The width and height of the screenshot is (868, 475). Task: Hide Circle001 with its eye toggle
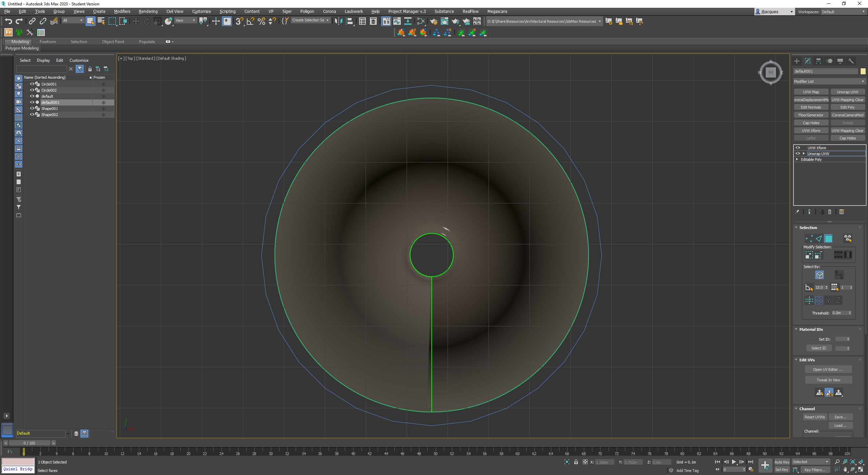[x=32, y=84]
